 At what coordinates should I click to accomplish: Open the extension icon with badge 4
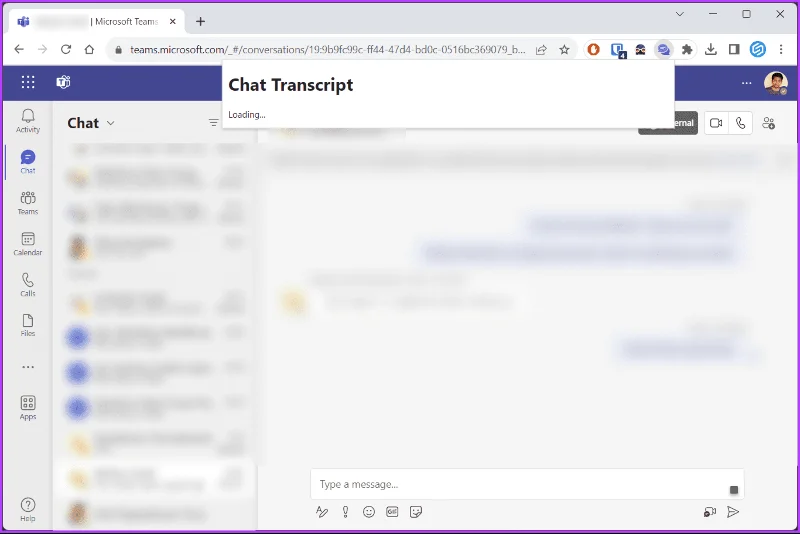tap(617, 50)
